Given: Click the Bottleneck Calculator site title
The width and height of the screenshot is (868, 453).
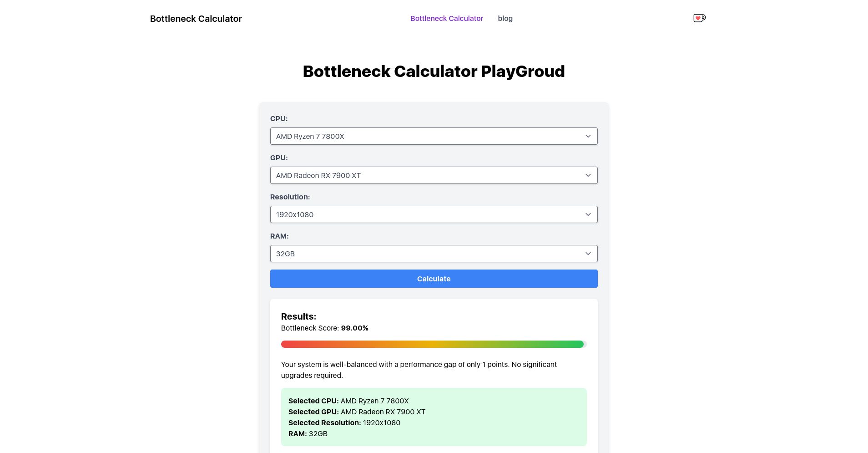Looking at the screenshot, I should pos(196,18).
